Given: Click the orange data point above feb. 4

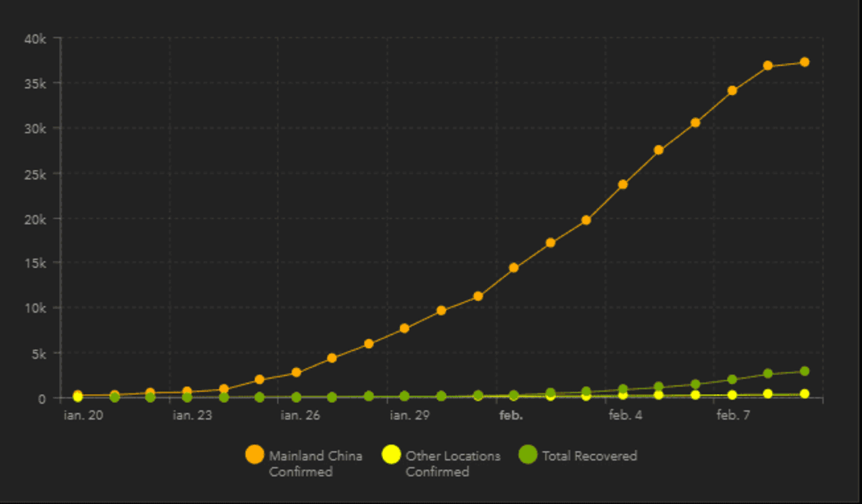Looking at the screenshot, I should coord(623,185).
